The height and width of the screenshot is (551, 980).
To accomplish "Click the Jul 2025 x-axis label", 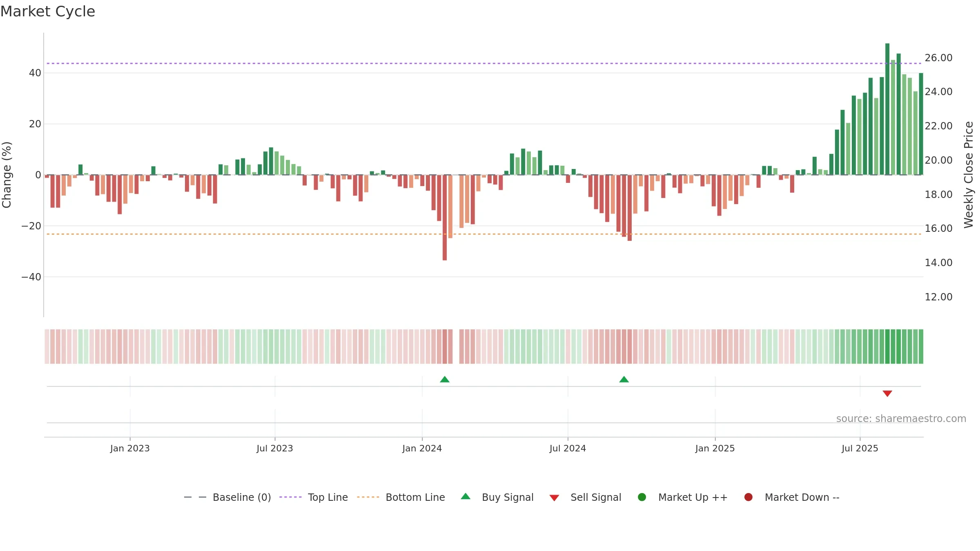I will point(860,448).
